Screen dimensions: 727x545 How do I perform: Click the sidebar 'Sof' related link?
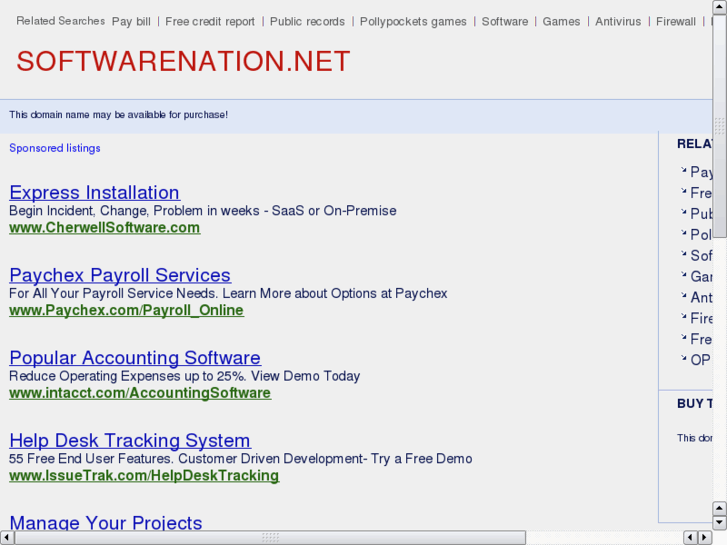[701, 256]
